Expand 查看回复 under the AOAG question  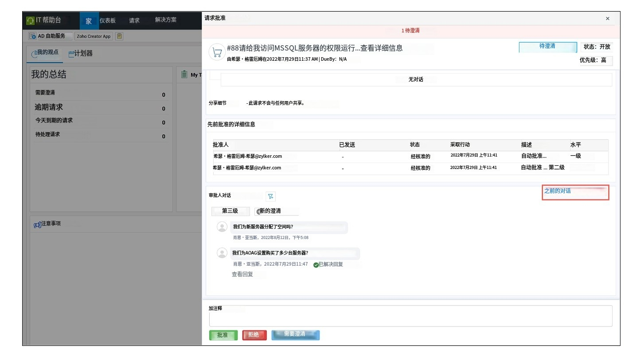pos(242,275)
